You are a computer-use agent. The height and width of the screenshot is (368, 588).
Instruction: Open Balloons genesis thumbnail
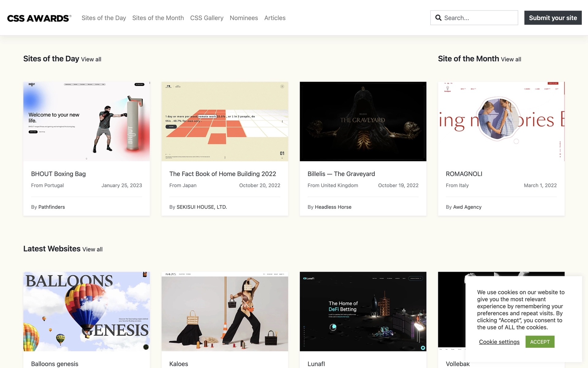[87, 312]
